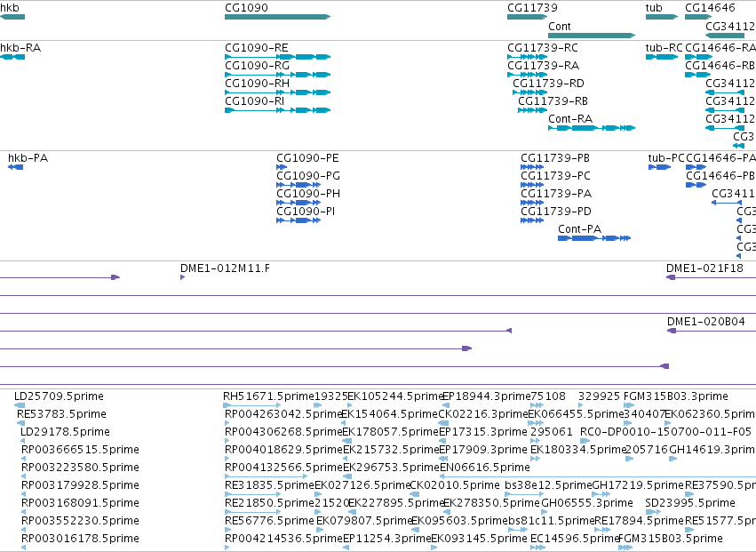Screen dimensions: 756x552
Task: Select the hkb-PA protein label
Action: pyautogui.click(x=28, y=158)
